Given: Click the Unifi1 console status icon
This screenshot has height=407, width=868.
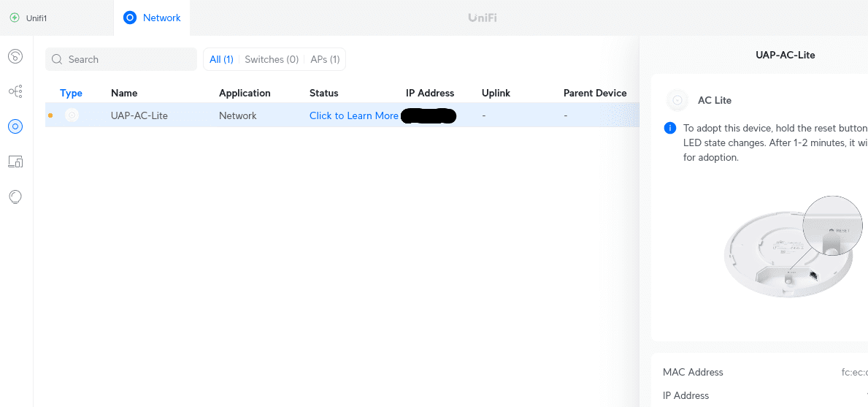Looking at the screenshot, I should coord(15,18).
